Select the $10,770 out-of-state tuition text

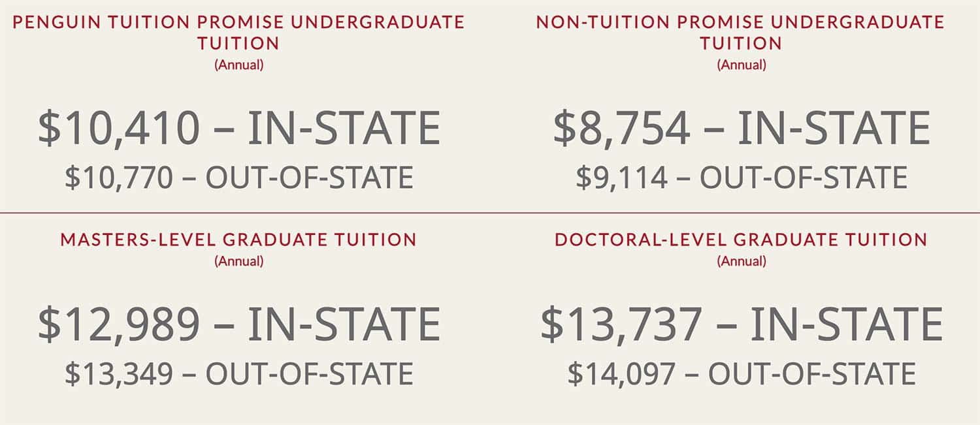[x=238, y=178]
